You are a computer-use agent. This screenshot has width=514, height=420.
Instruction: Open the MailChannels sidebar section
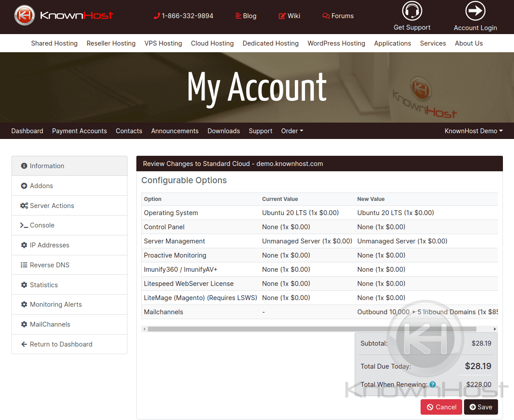click(x=70, y=324)
